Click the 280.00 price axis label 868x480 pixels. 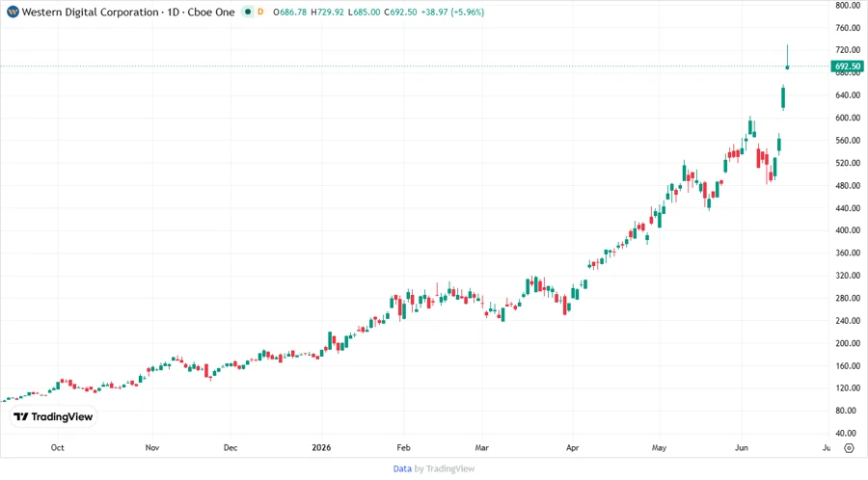848,298
